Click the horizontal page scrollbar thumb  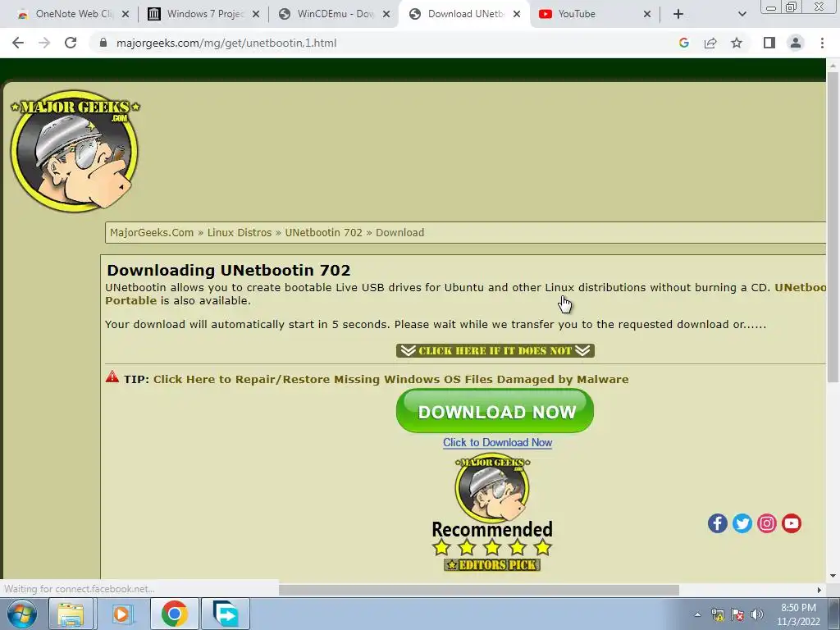click(478, 590)
